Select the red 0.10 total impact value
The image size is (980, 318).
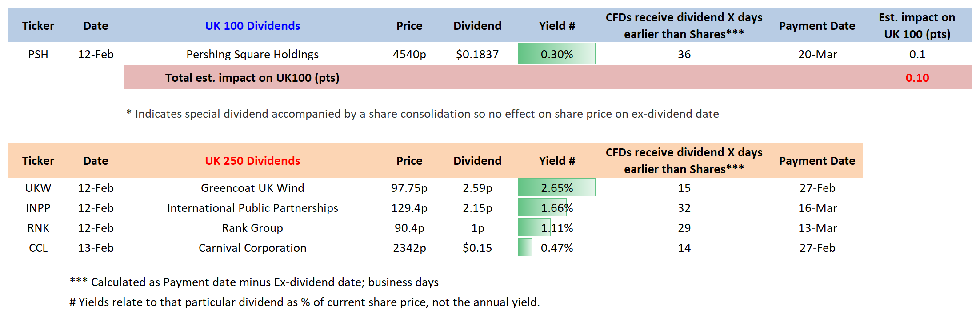[x=917, y=78]
